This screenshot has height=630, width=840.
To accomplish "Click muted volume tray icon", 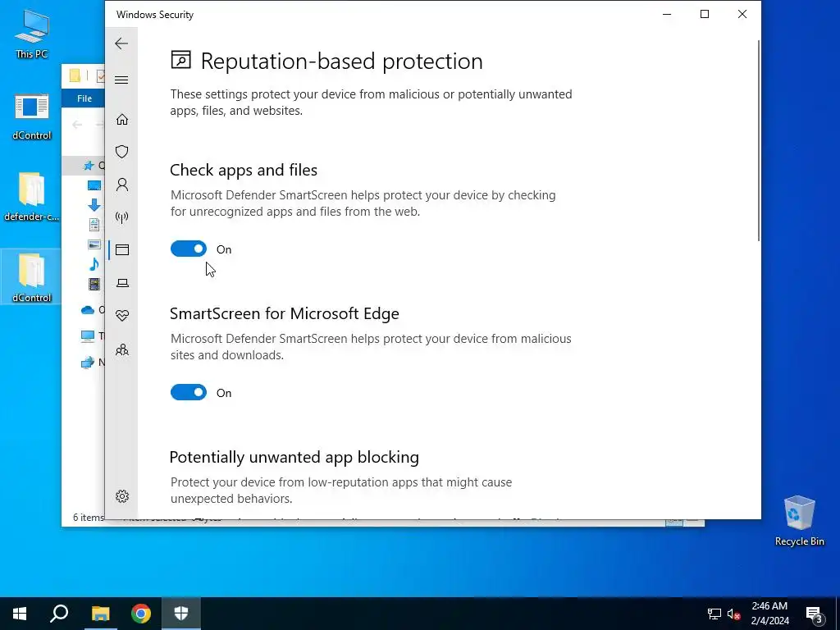I will 734,614.
